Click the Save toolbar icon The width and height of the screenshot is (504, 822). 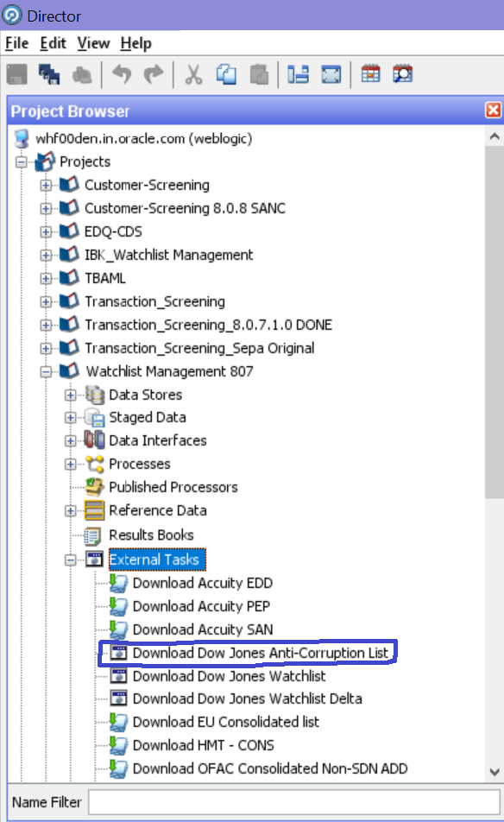(x=16, y=74)
